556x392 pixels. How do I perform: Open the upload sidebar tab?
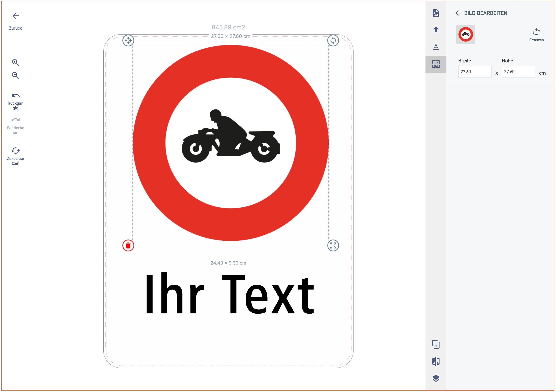436,30
